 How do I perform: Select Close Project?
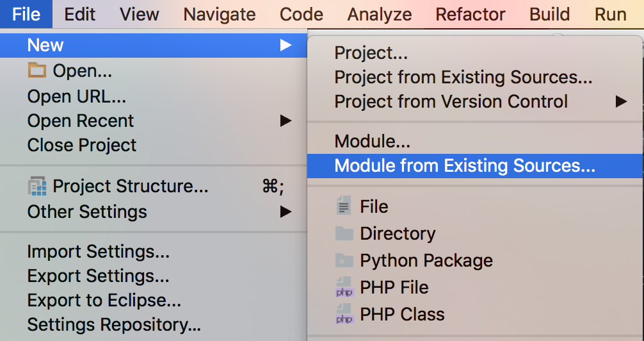[x=82, y=145]
